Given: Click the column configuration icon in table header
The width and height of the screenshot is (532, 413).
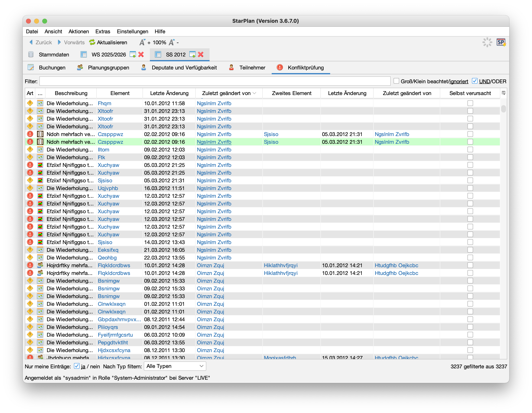Looking at the screenshot, I should [x=504, y=93].
